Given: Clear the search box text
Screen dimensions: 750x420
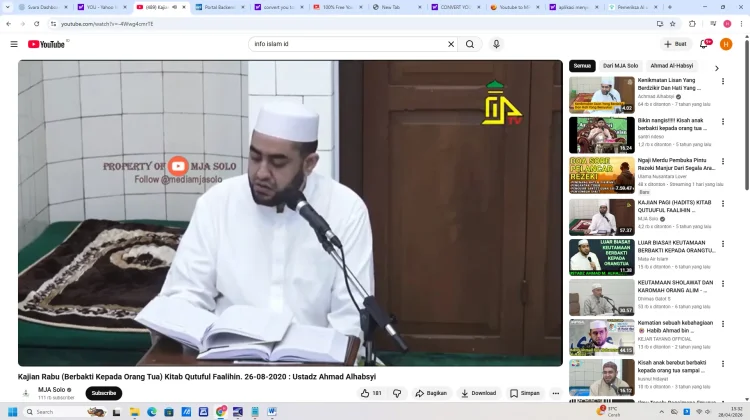Looking at the screenshot, I should coord(451,44).
